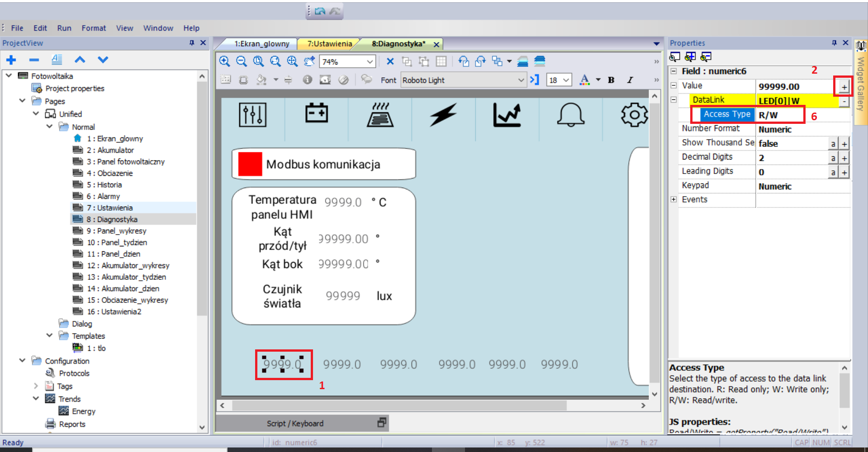This screenshot has height=452, width=868.
Task: Select page 2 : Akumulator in tree
Action: click(x=110, y=150)
